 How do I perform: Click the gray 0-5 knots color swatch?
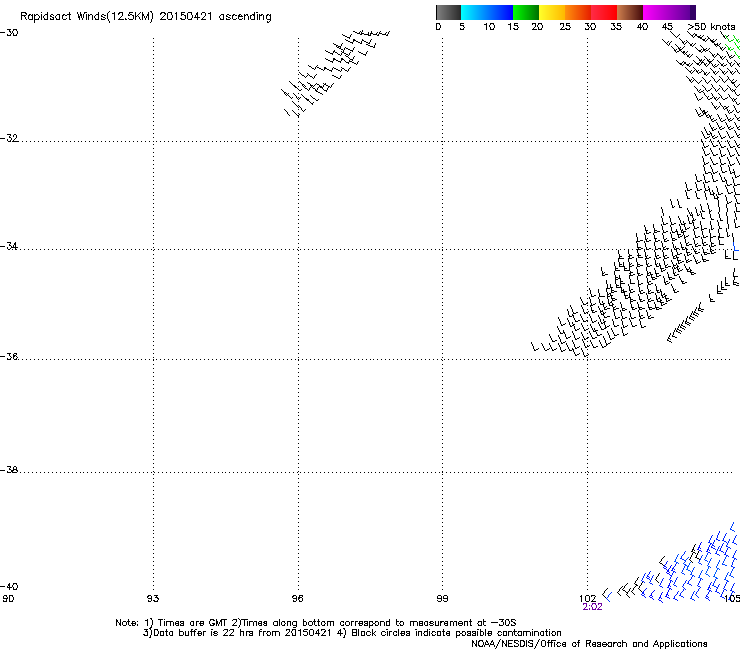click(448, 12)
